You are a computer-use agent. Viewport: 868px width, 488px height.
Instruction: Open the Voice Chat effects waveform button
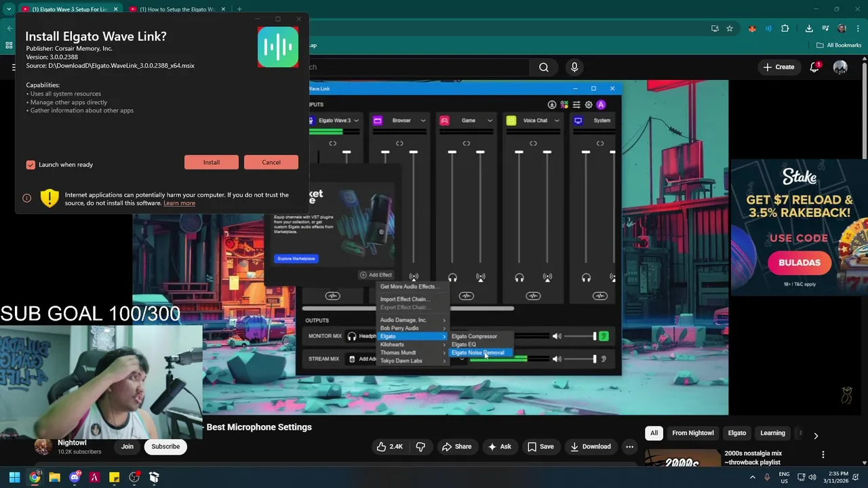[533, 296]
